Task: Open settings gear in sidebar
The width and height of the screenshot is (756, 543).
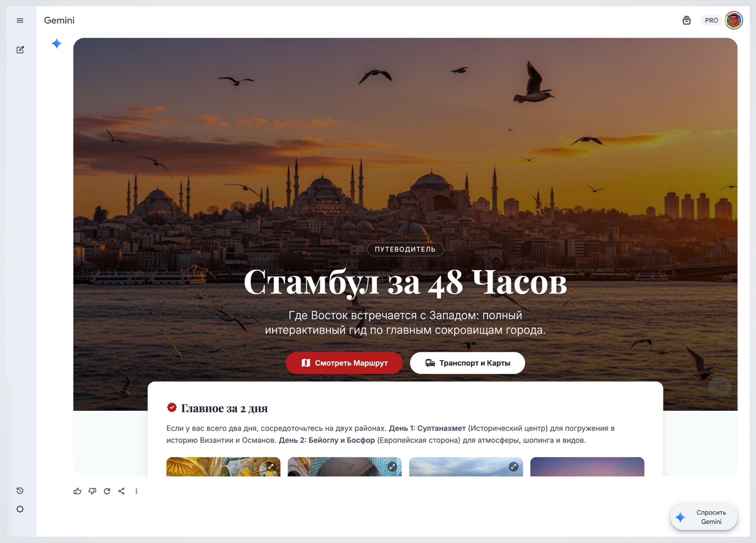Action: pos(20,509)
